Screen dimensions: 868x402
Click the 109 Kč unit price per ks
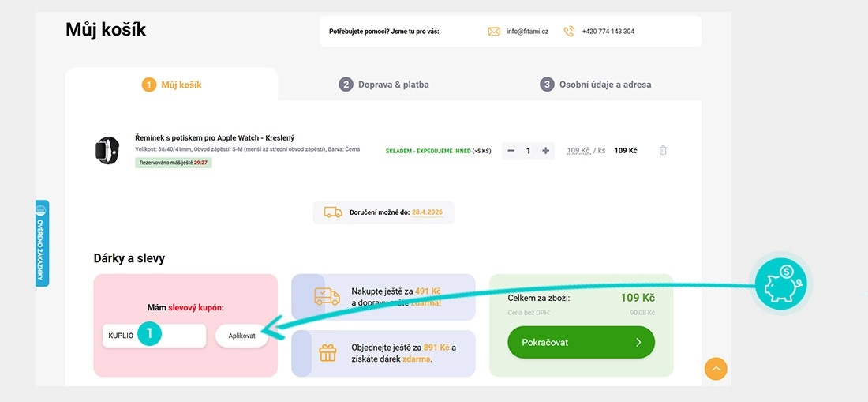pyautogui.click(x=586, y=151)
